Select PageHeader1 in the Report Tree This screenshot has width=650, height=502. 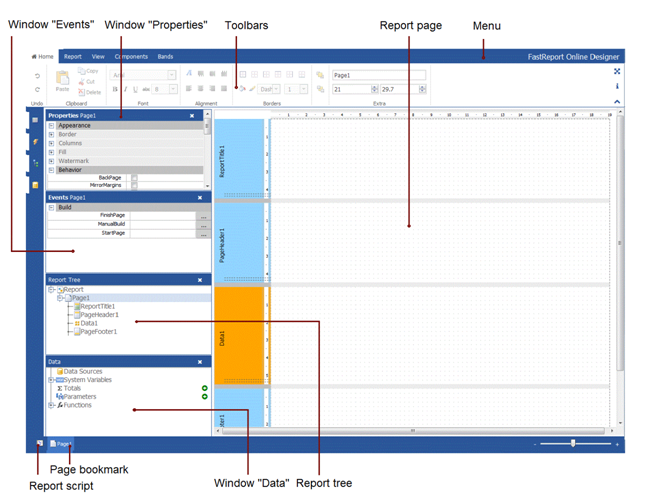[98, 315]
